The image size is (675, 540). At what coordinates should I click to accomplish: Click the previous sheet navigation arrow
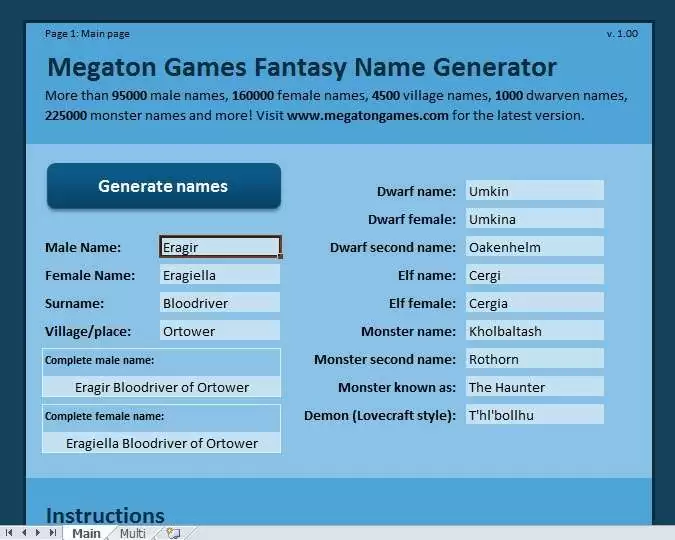(x=25, y=533)
